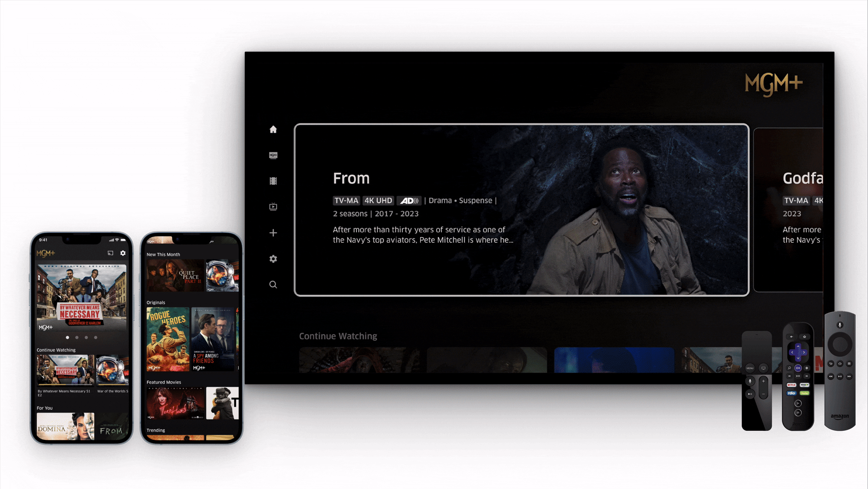Viewport: 868px width, 489px height.
Task: Open the MGM+ channel icon in TV sidebar
Action: 273,155
